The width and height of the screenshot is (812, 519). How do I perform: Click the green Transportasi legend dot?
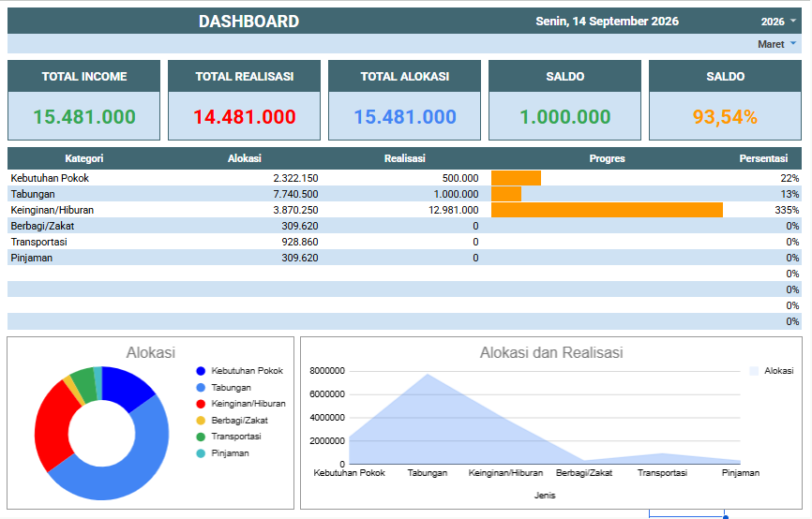coord(201,437)
